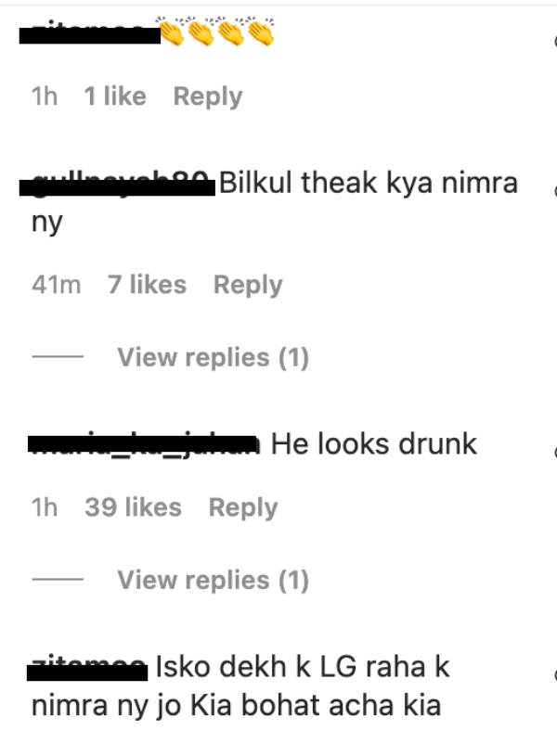Select the He looks drunk comment text

pyautogui.click(x=373, y=444)
